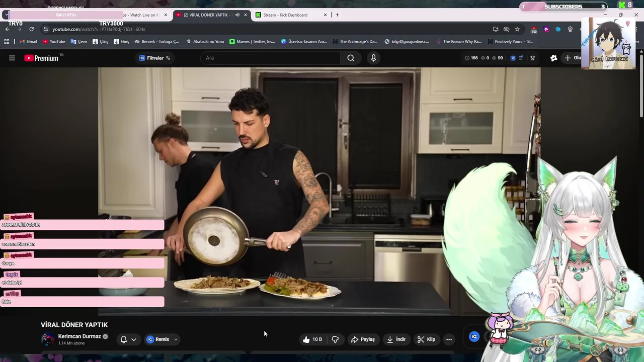The width and height of the screenshot is (644, 362).
Task: Open the Çevir bookmark
Action: [79, 42]
